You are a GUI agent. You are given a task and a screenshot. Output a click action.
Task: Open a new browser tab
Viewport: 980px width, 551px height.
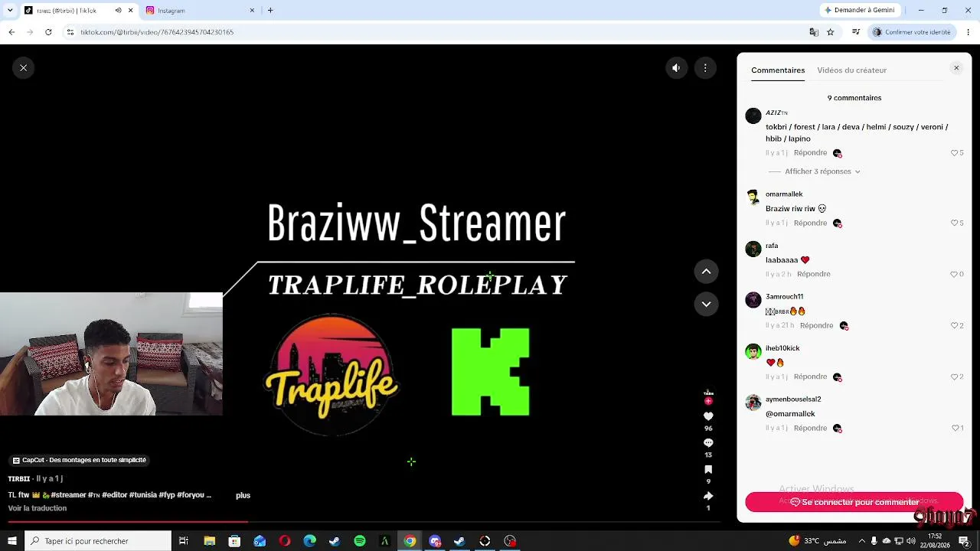[x=270, y=11]
